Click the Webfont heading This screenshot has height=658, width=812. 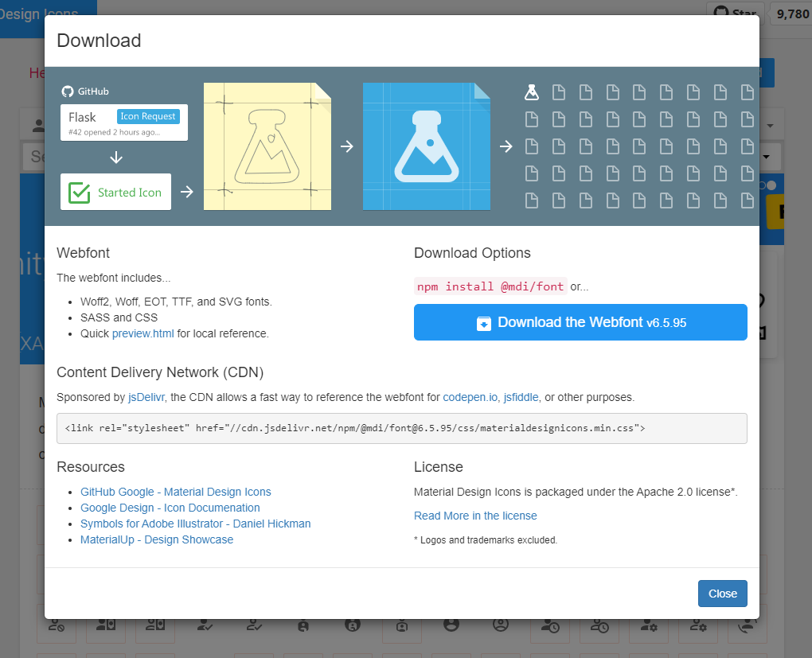[83, 253]
